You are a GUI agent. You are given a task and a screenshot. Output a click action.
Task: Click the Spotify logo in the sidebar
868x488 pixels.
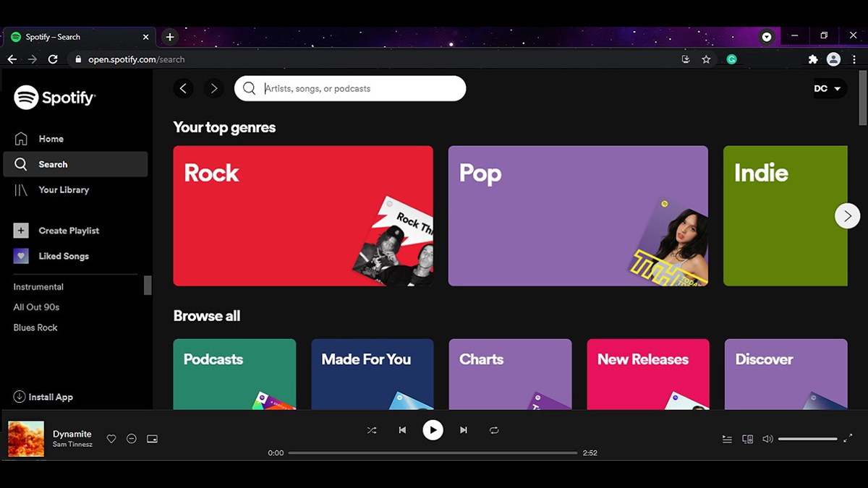pyautogui.click(x=55, y=98)
